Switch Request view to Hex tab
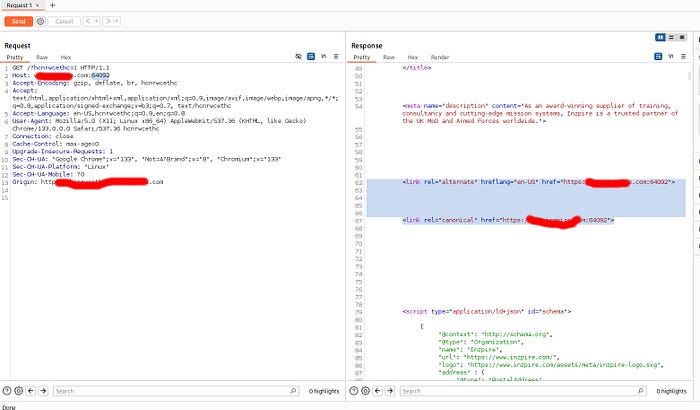The width and height of the screenshot is (700, 410). [66, 57]
